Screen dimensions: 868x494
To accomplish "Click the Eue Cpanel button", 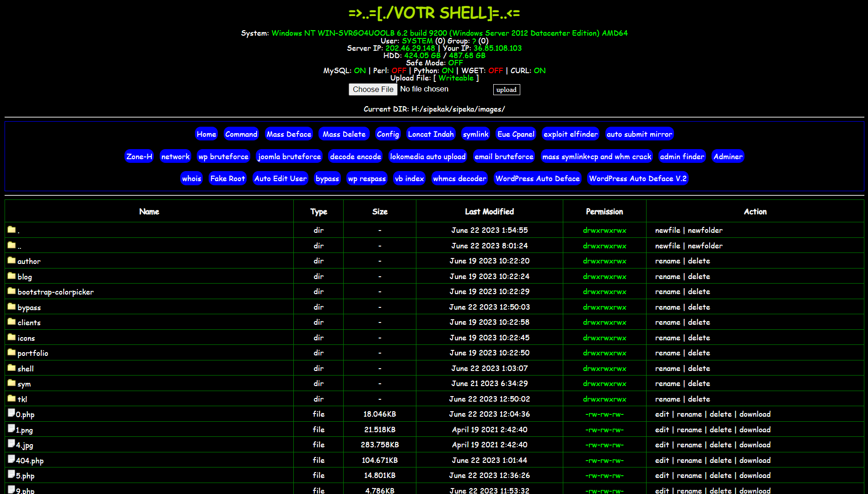I will coord(516,134).
